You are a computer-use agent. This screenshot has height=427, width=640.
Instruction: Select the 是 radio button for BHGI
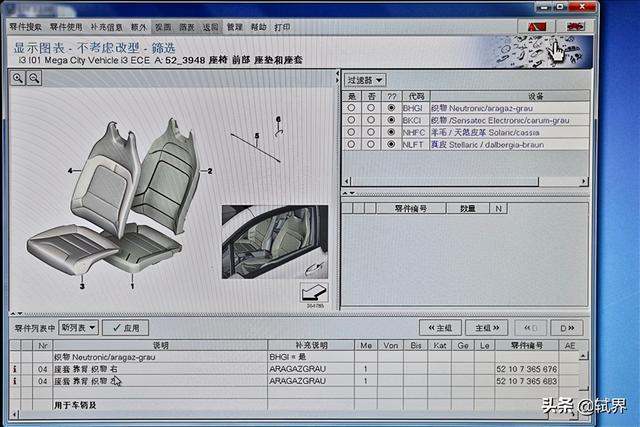[x=351, y=107]
